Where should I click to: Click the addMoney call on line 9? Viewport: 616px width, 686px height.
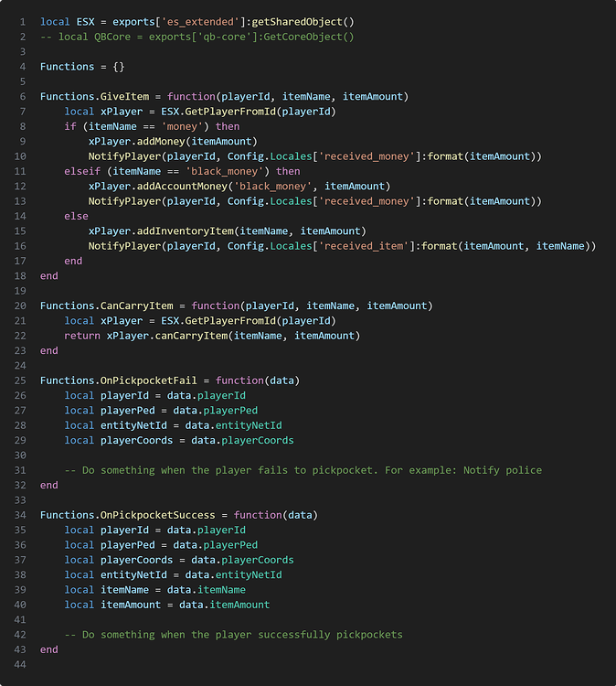(161, 141)
